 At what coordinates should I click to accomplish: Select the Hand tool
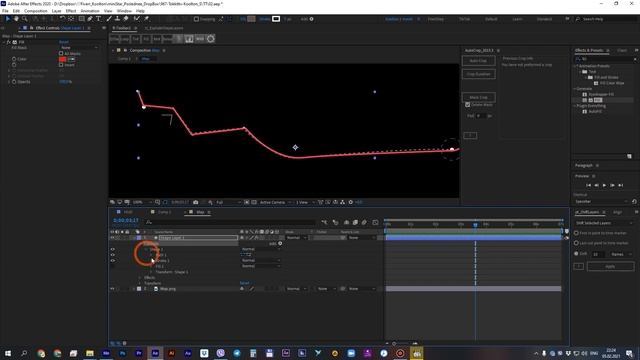16,19
